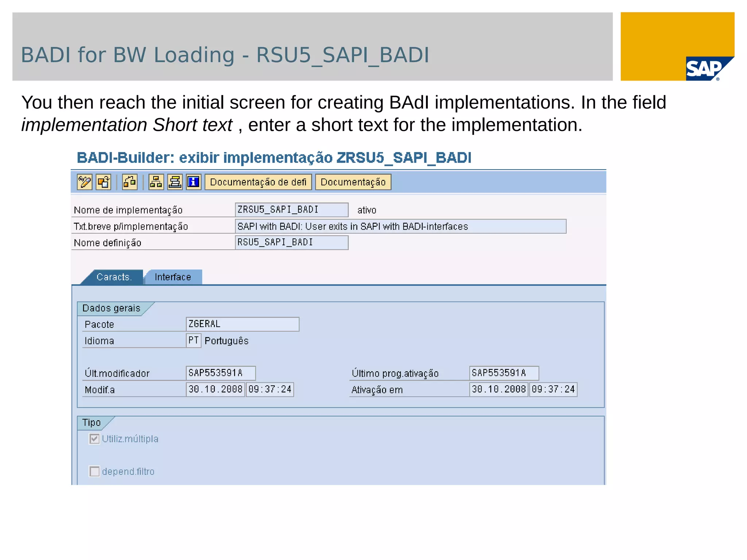The height and width of the screenshot is (560, 747).
Task: Click the Último prog.ativação field
Action: 504,373
